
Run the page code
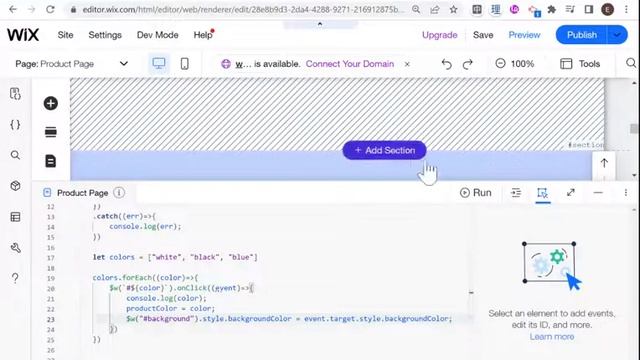476,193
